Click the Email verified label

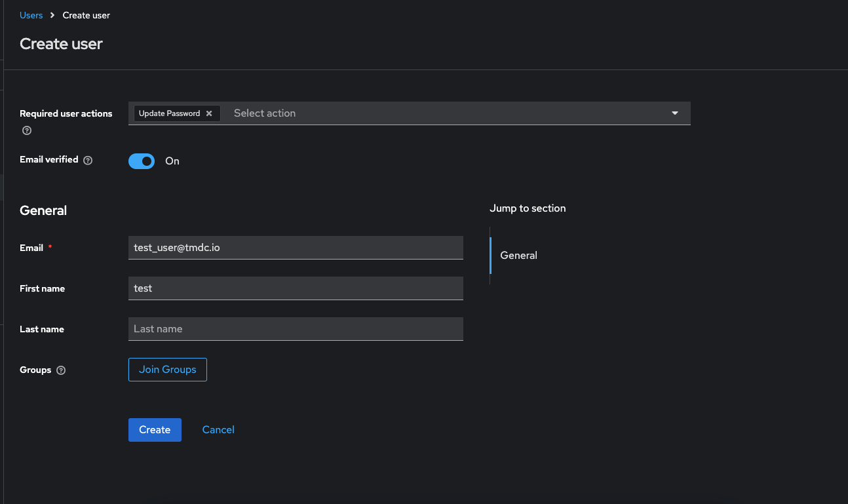[x=49, y=159]
